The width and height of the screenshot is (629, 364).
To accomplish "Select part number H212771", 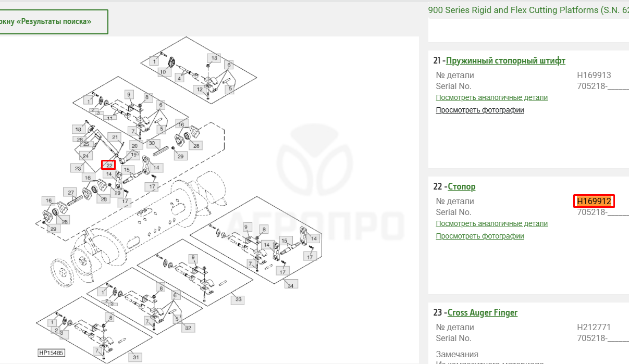I will pos(594,327).
